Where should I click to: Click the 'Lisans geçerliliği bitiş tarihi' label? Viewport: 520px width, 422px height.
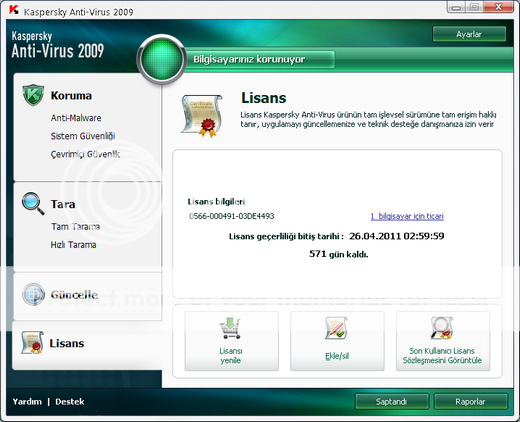coord(286,236)
